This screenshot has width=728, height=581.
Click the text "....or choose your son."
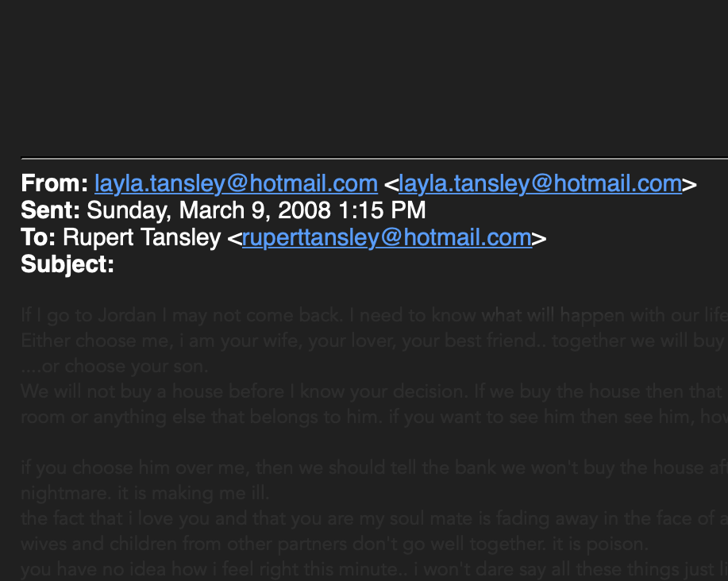coord(114,367)
